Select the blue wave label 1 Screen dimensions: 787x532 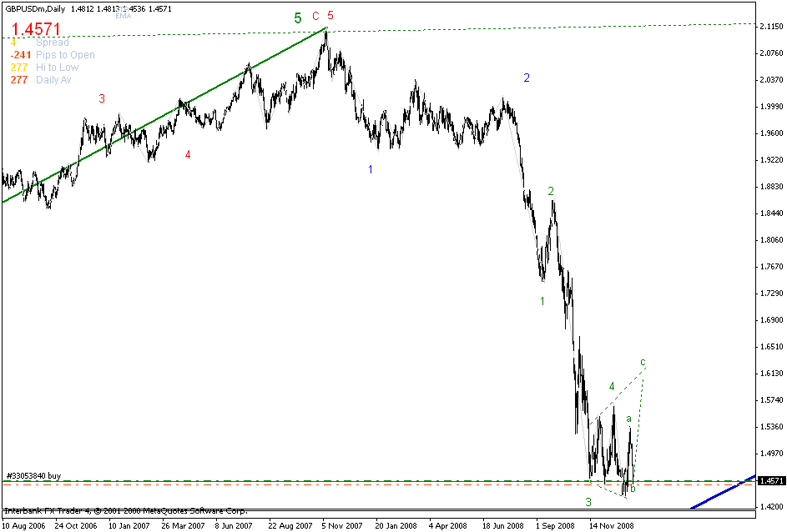[371, 169]
